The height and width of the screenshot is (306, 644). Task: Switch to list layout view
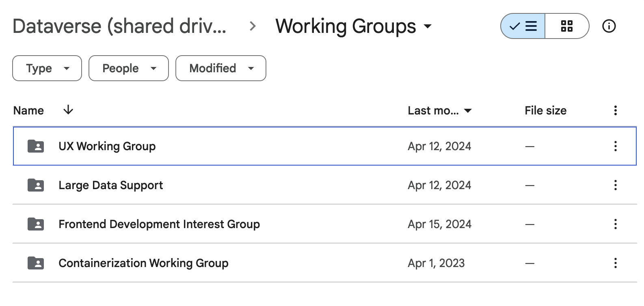[523, 26]
